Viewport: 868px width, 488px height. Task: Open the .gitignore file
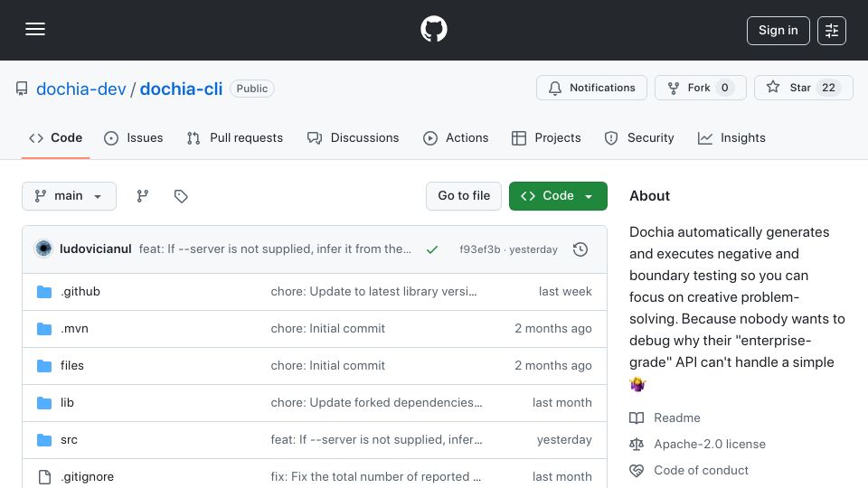pyautogui.click(x=87, y=477)
